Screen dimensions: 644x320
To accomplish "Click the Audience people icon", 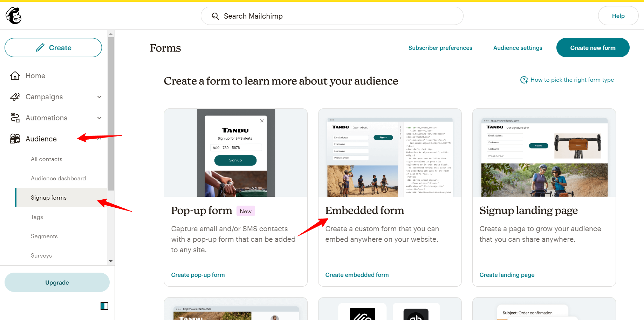I will [x=15, y=139].
